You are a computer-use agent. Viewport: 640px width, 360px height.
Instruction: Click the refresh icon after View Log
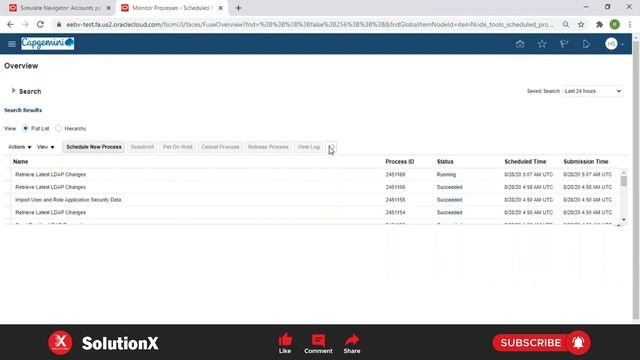[x=331, y=147]
